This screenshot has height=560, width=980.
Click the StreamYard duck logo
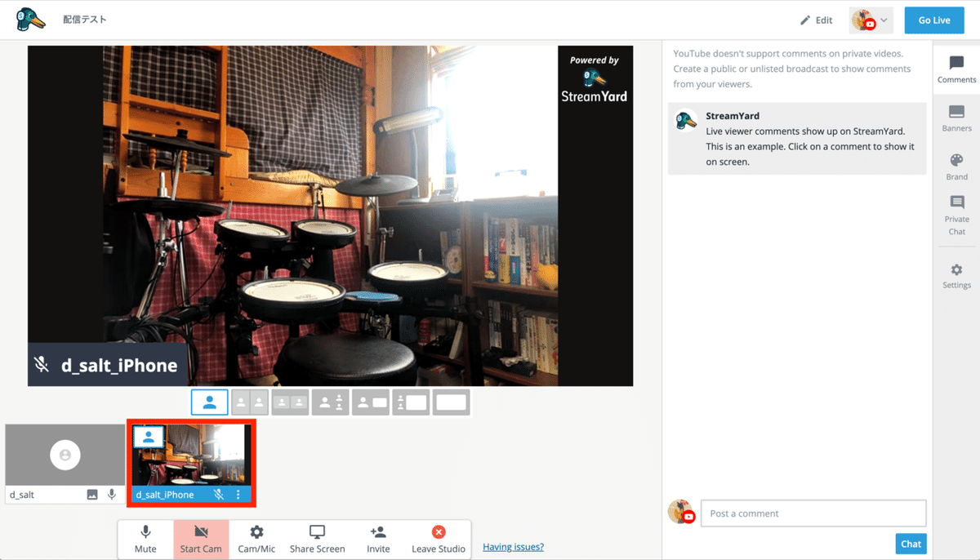(31, 20)
